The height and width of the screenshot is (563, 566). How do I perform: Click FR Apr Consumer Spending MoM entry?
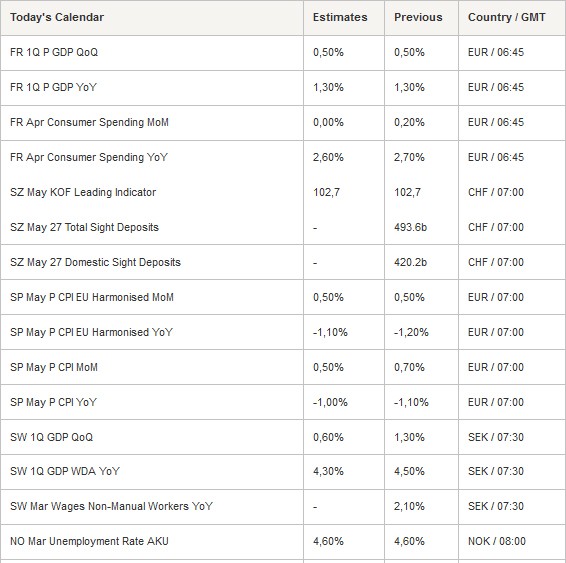point(89,122)
